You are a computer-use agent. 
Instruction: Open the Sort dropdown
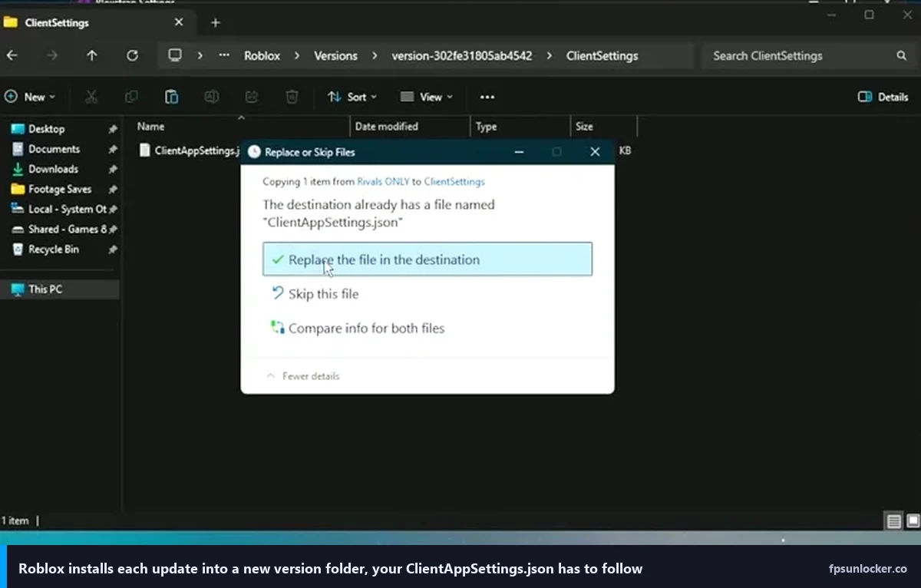(x=352, y=97)
